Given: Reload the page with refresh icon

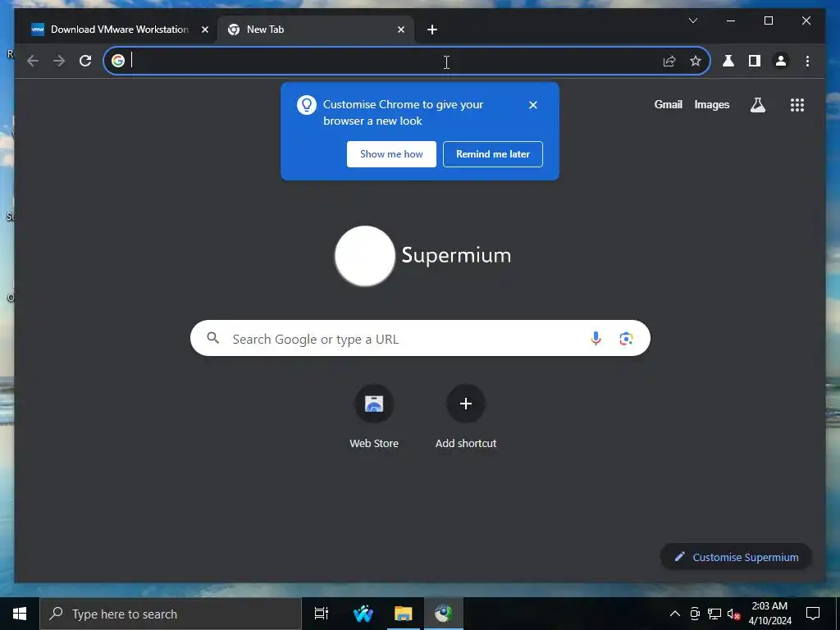Looking at the screenshot, I should 85,61.
